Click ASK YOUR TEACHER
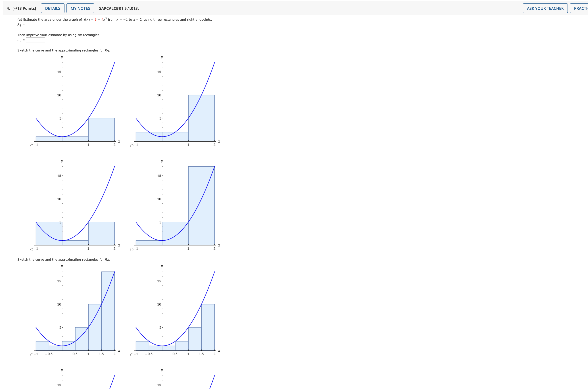The height and width of the screenshot is (389, 588). pyautogui.click(x=545, y=8)
